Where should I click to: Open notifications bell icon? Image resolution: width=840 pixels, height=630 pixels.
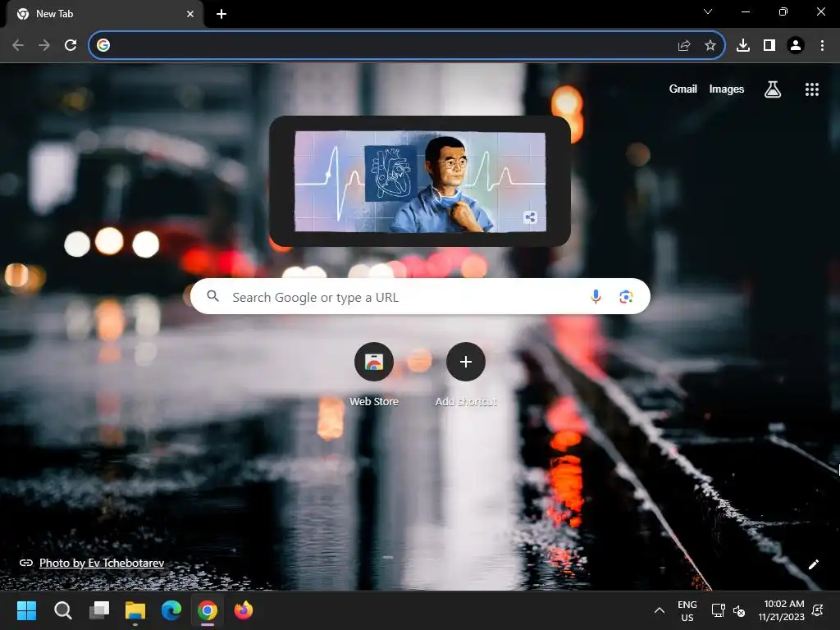pos(818,610)
